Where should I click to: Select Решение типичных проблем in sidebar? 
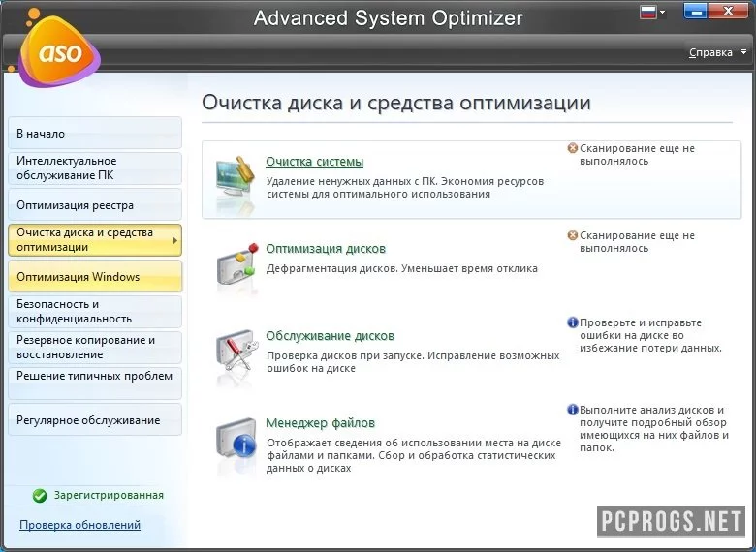(x=95, y=383)
